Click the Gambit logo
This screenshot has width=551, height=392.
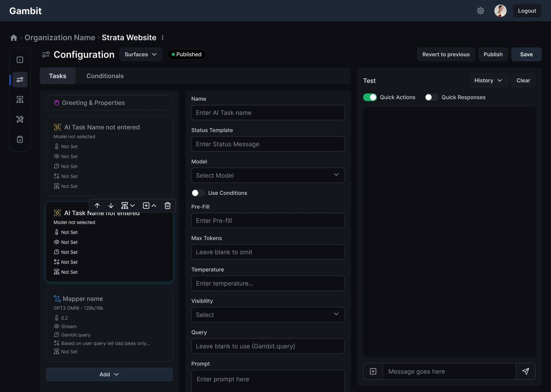point(25,11)
